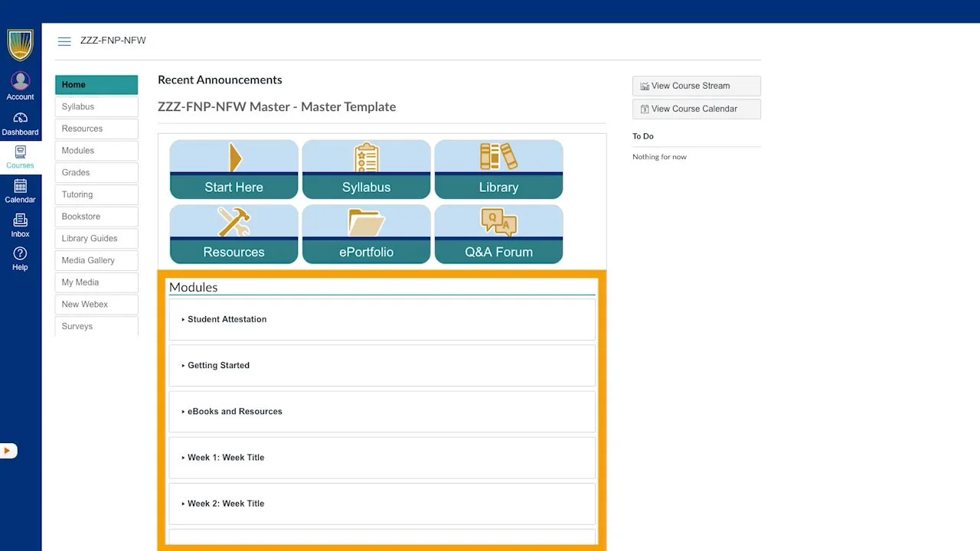Select New Webex in the course menu

[x=96, y=305]
